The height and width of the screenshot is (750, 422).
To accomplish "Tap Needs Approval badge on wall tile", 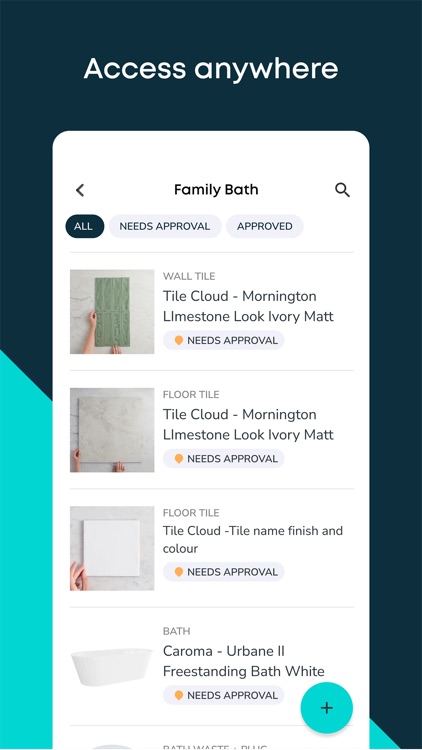I will (223, 341).
